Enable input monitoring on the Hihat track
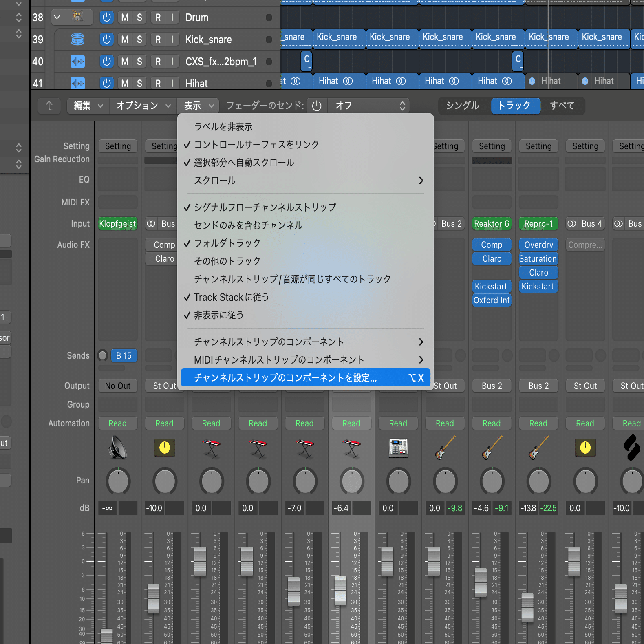The width and height of the screenshot is (644, 644). click(x=172, y=83)
